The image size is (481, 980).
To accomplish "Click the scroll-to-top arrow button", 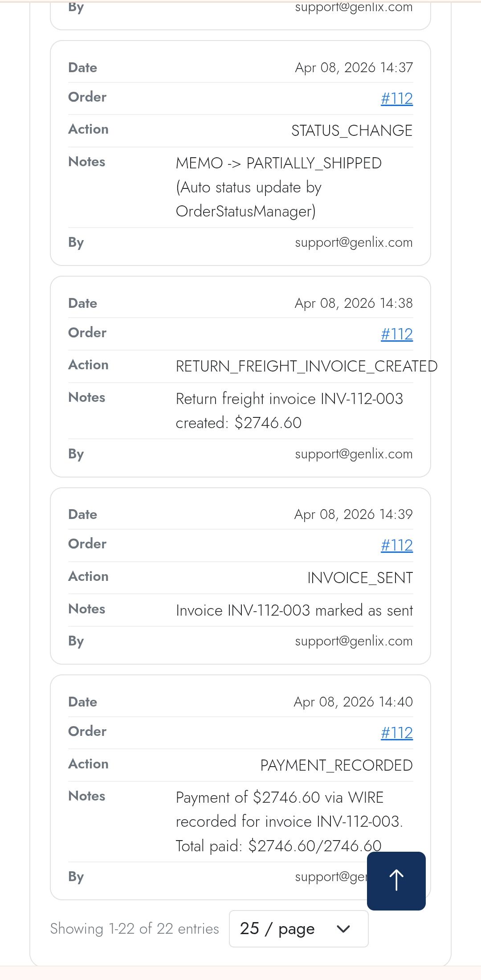I will coord(396,881).
